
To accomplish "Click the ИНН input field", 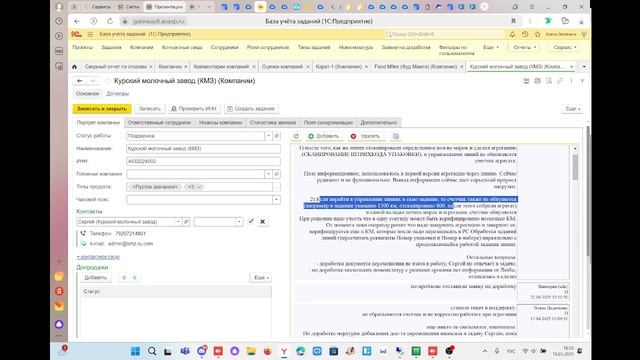I will point(203,161).
